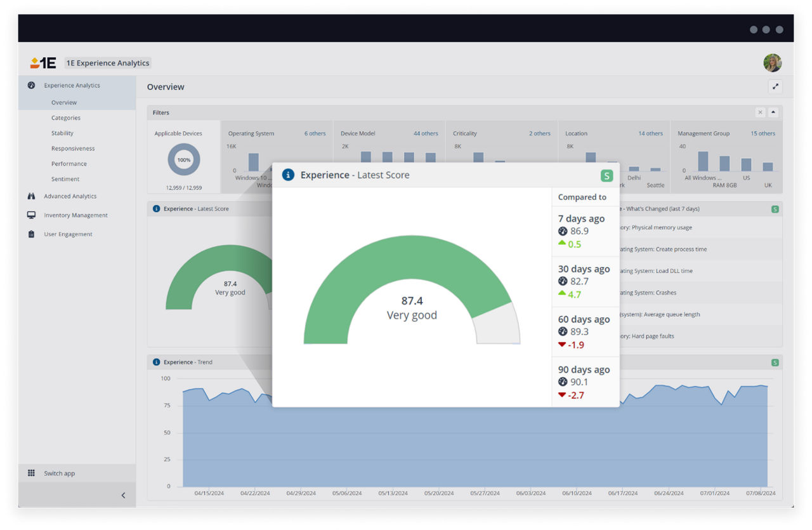Open the Switch app grid icon
This screenshot has width=812, height=530.
point(30,473)
